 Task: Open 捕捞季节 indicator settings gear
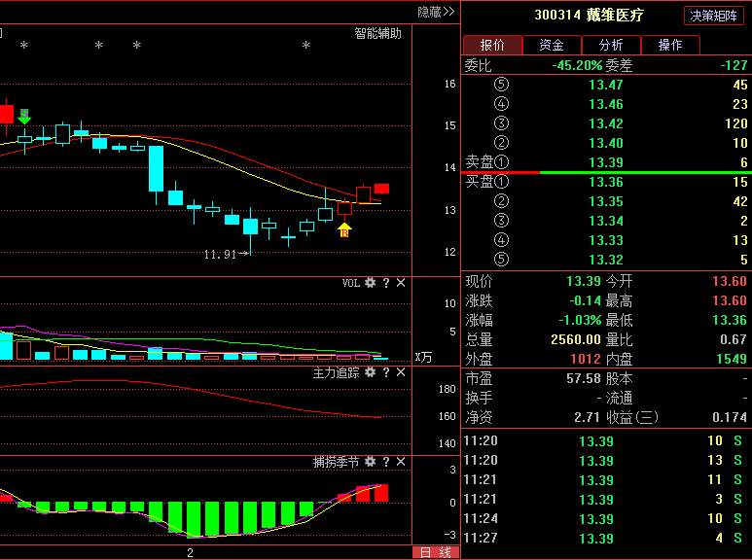[370, 462]
